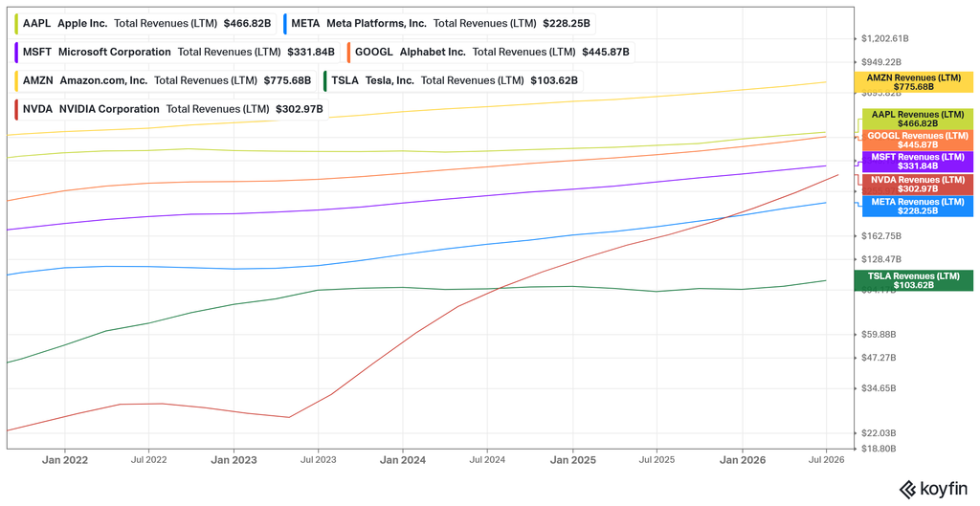This screenshot has height=506, width=980.
Task: Click the green TSLA legend color marker
Action: click(325, 80)
